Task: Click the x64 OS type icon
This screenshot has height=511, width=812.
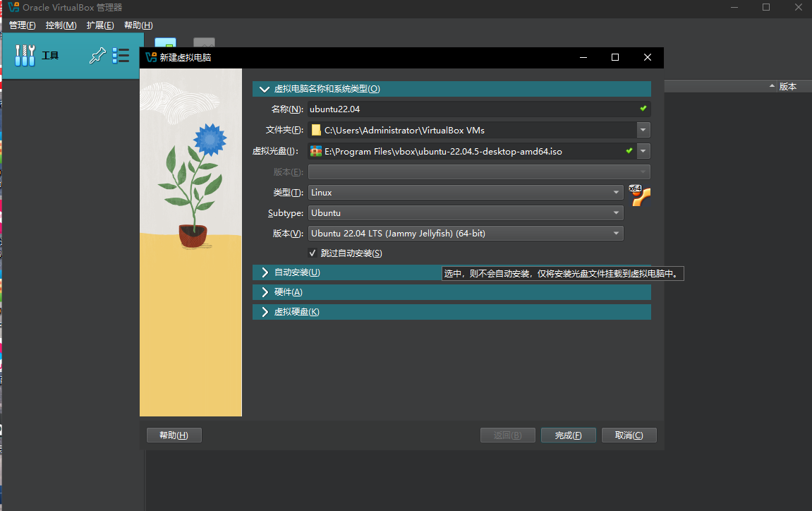Action: coord(640,196)
